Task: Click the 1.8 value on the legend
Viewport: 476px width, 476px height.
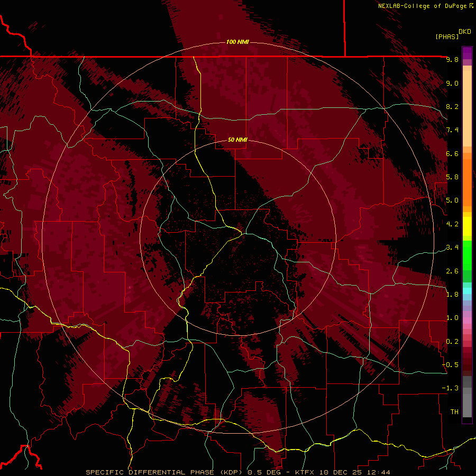Action: [452, 295]
